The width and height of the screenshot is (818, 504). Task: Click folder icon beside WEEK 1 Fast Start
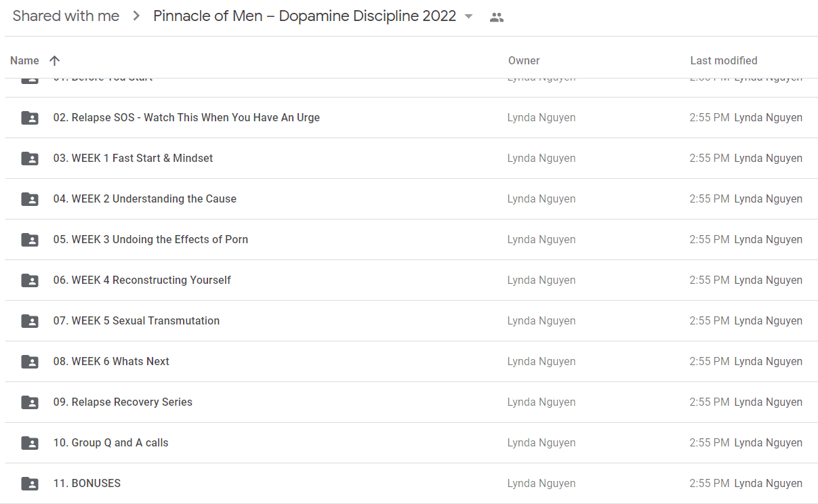30,159
